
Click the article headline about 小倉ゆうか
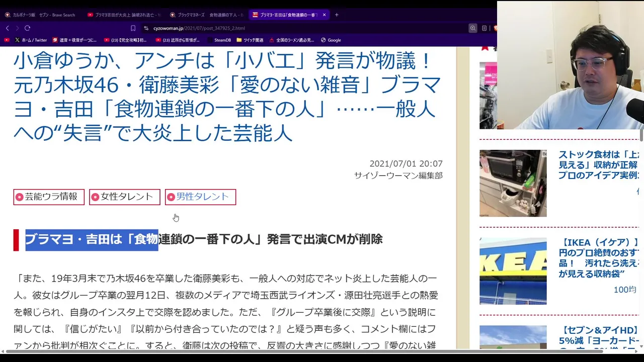[x=227, y=97]
